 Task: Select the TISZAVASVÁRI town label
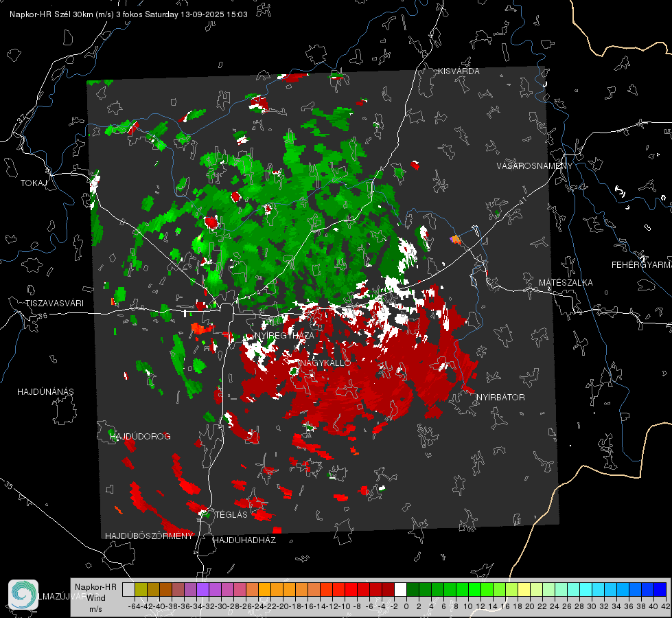pyautogui.click(x=55, y=304)
